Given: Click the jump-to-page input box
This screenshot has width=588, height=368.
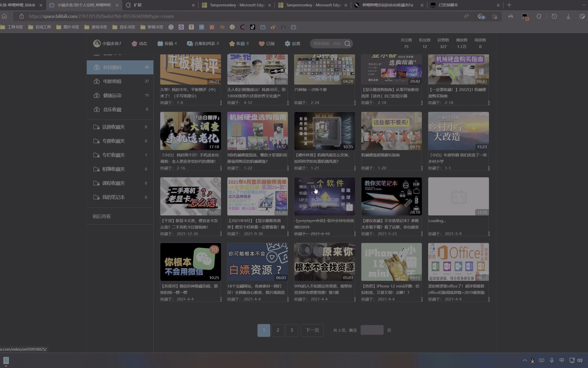Looking at the screenshot, I should [372, 330].
